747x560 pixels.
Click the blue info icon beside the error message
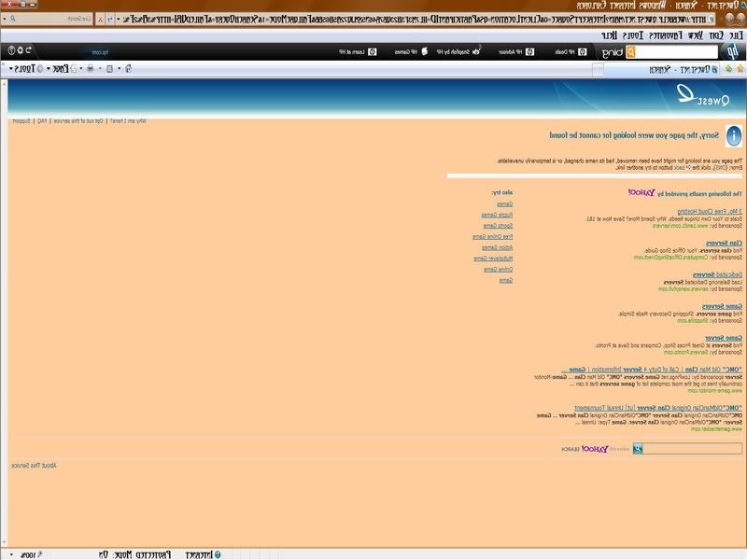pyautogui.click(x=734, y=136)
